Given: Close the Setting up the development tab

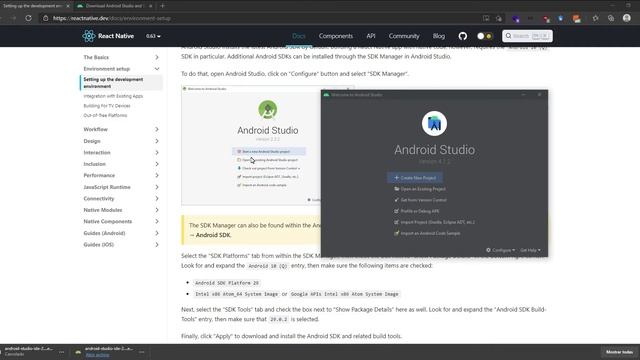Looking at the screenshot, I should [x=68, y=6].
